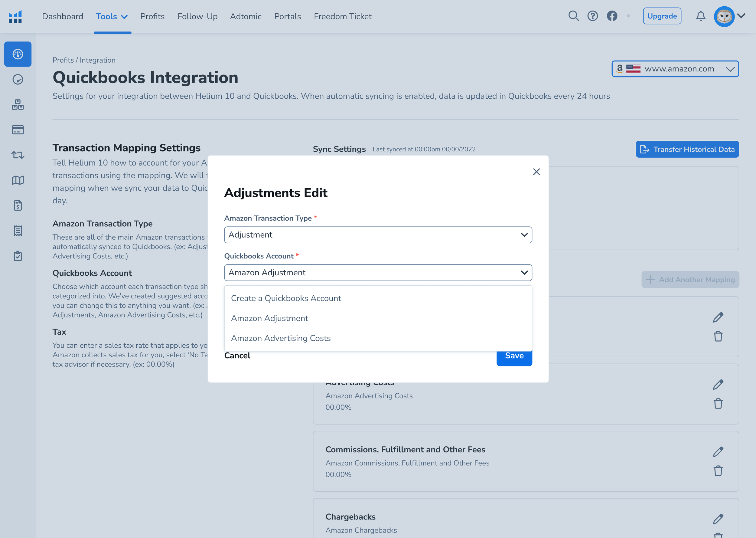Choose Amazon Advertising Costs option

point(281,338)
